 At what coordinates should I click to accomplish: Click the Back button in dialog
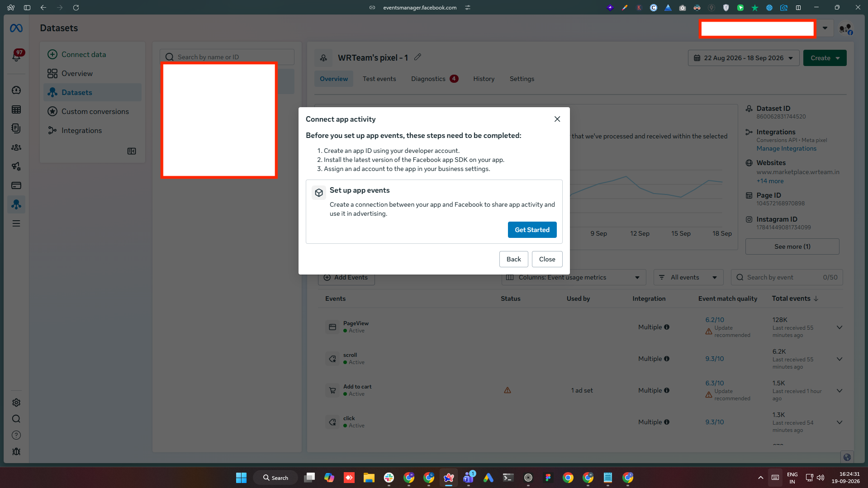[x=513, y=259]
